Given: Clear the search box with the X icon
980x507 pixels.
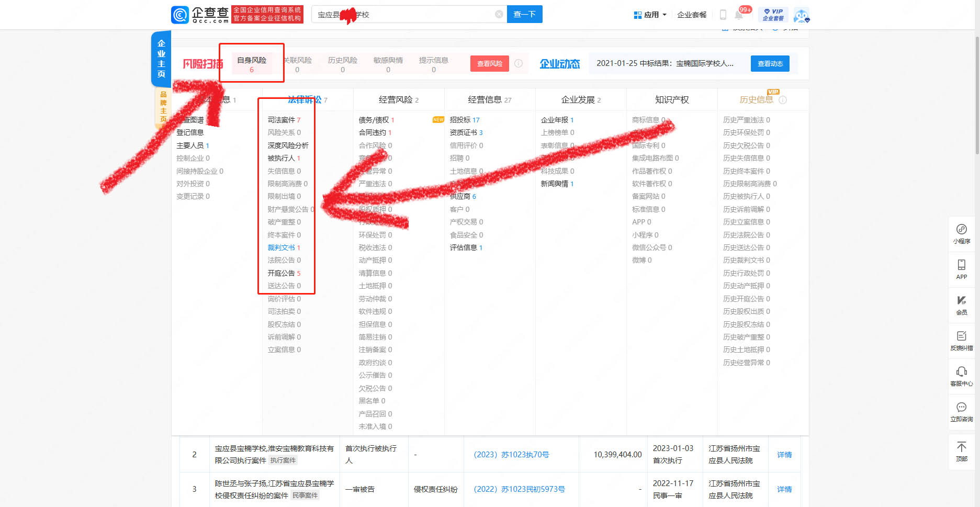Looking at the screenshot, I should click(x=499, y=14).
